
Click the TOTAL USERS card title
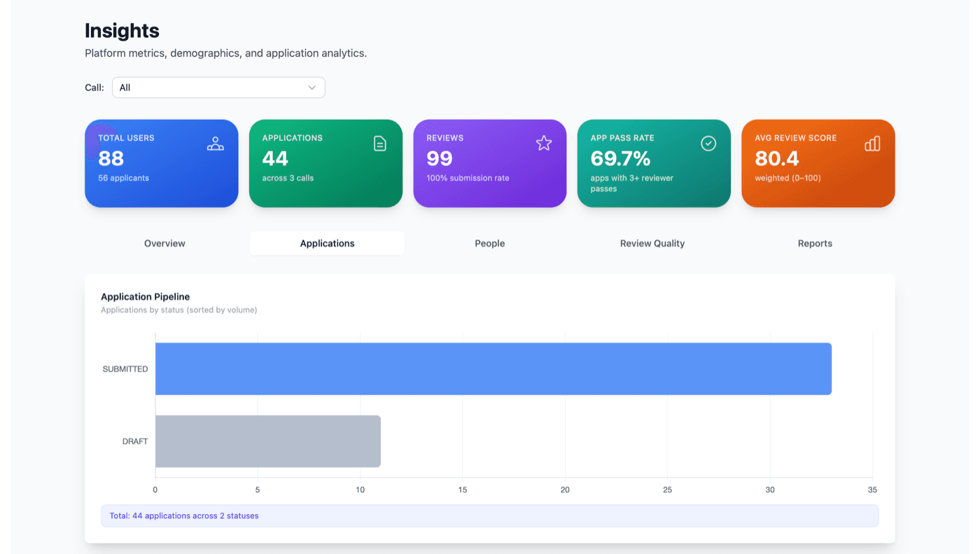126,138
